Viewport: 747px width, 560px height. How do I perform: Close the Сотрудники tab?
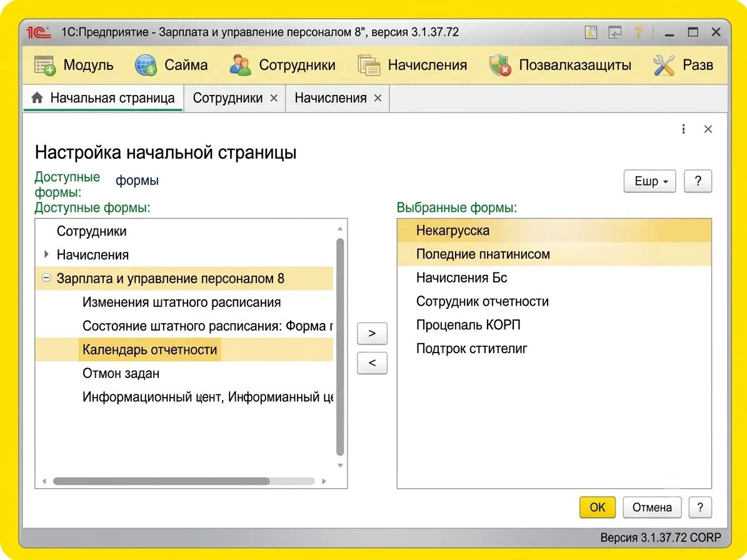coord(274,98)
